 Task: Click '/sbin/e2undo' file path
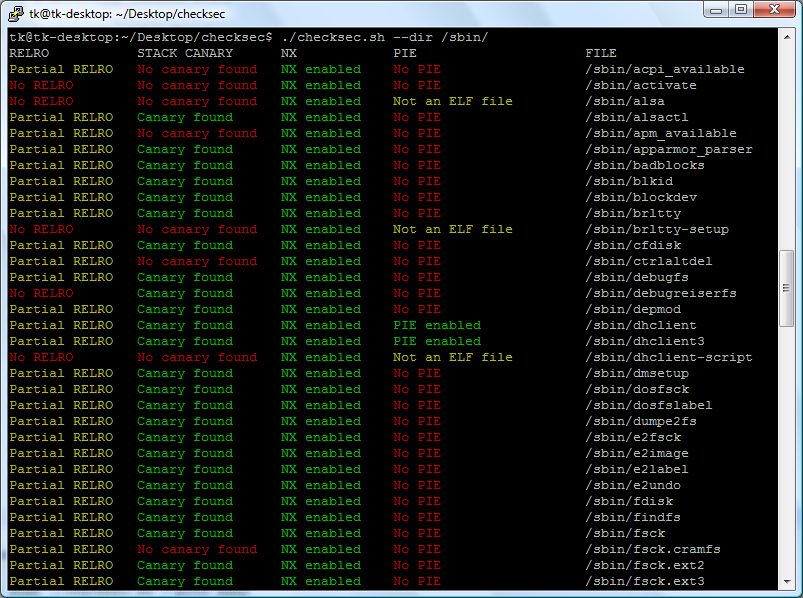[633, 485]
